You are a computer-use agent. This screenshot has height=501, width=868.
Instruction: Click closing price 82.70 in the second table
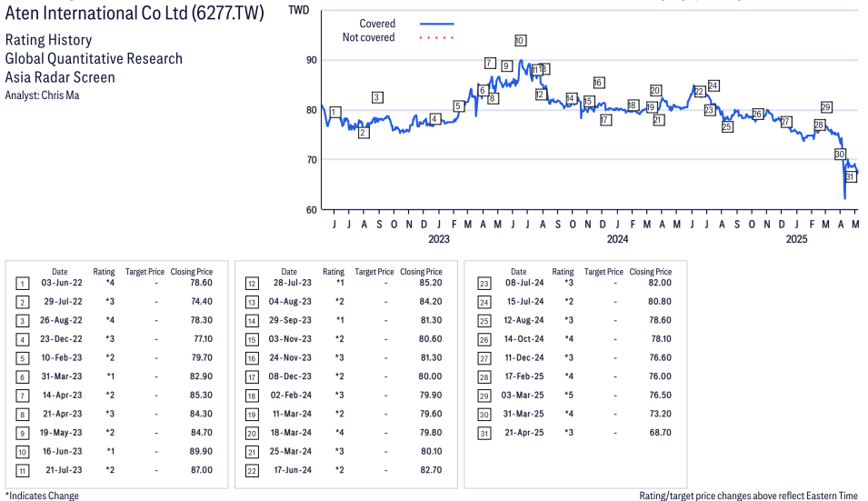coord(431,470)
